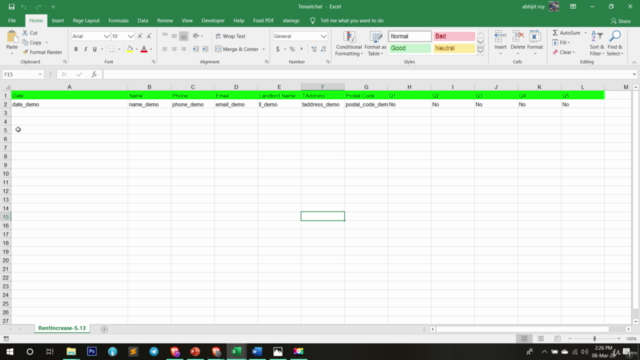Switch to Page Layout view in status bar
Image resolution: width=640 pixels, height=360 pixels.
pyautogui.click(x=540, y=339)
